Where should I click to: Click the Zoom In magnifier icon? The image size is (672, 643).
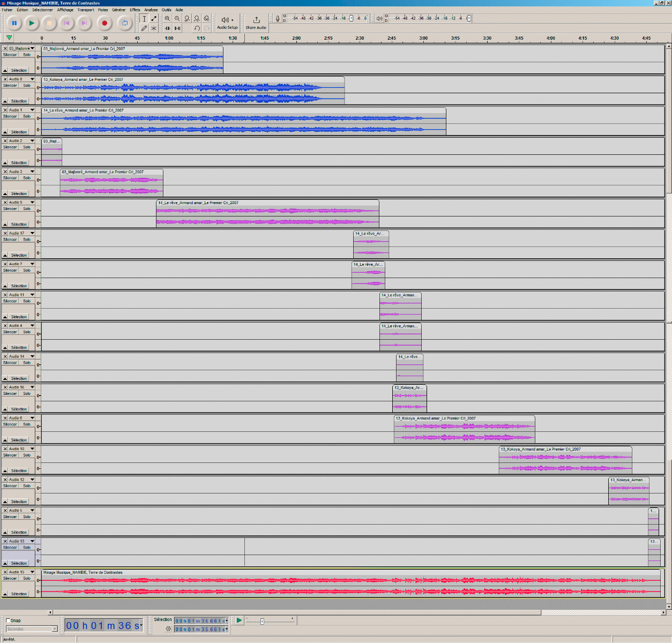[x=168, y=19]
